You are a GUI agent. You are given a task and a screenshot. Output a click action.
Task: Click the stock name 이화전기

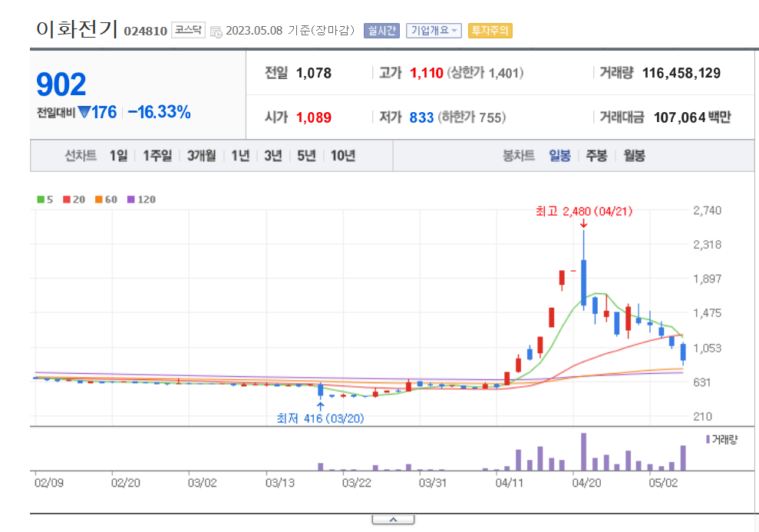click(x=77, y=29)
